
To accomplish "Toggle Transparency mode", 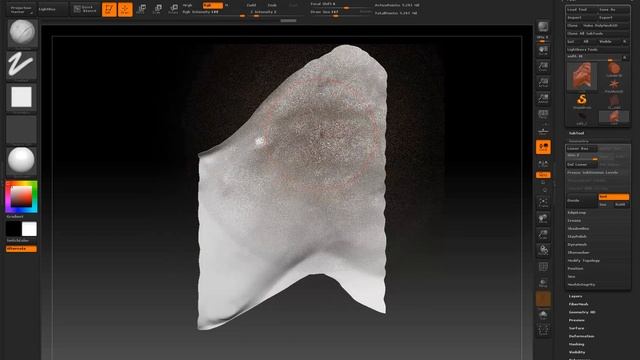I will pyautogui.click(x=543, y=283).
